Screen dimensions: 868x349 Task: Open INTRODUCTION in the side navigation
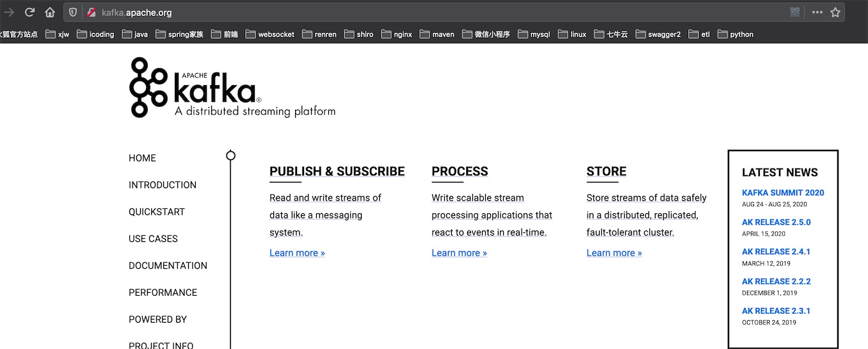(x=163, y=185)
